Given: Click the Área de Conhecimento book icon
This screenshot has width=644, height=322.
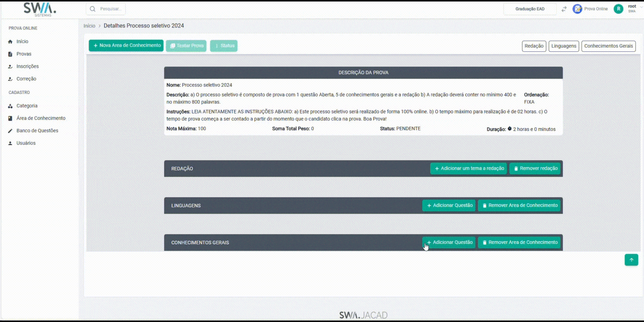Looking at the screenshot, I should (x=10, y=118).
